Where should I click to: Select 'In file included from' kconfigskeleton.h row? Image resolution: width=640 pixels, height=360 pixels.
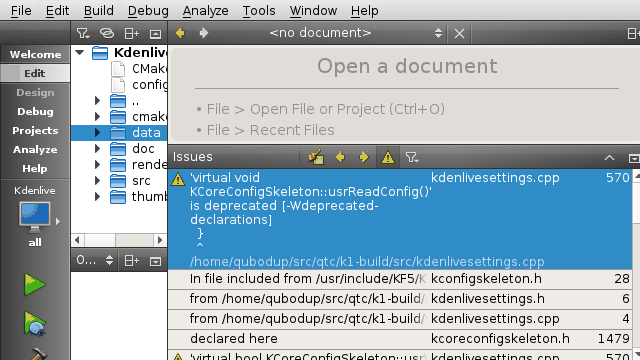pyautogui.click(x=400, y=279)
